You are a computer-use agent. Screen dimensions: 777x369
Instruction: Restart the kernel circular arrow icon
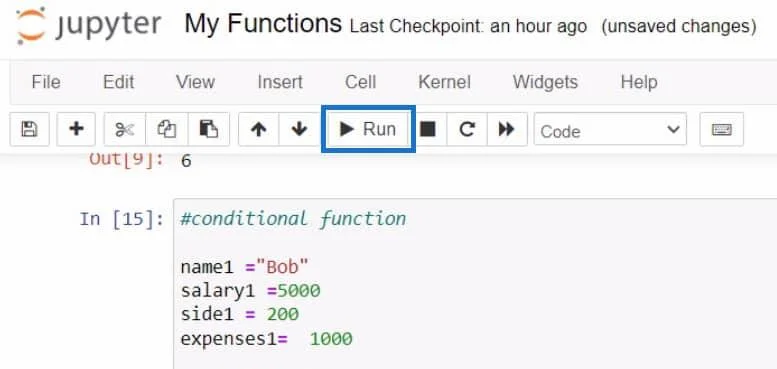(x=467, y=129)
